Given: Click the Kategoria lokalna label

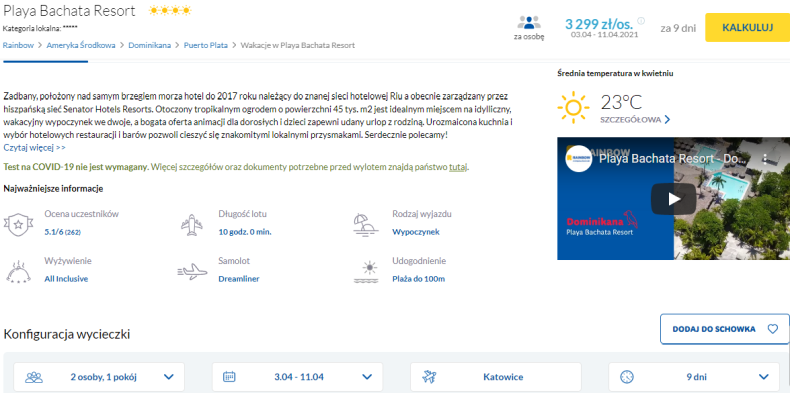Looking at the screenshot, I should [40, 28].
